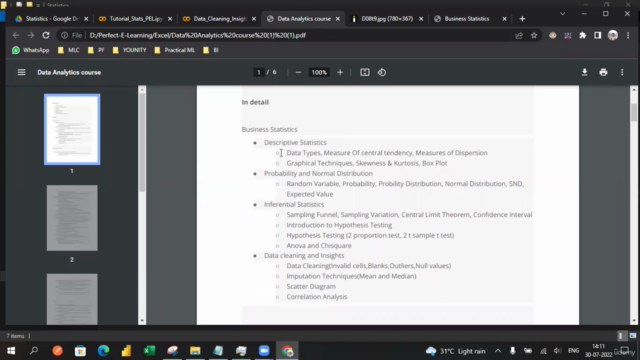Switch to the D08t9.jpg tab
640x360 pixels.
point(387,19)
